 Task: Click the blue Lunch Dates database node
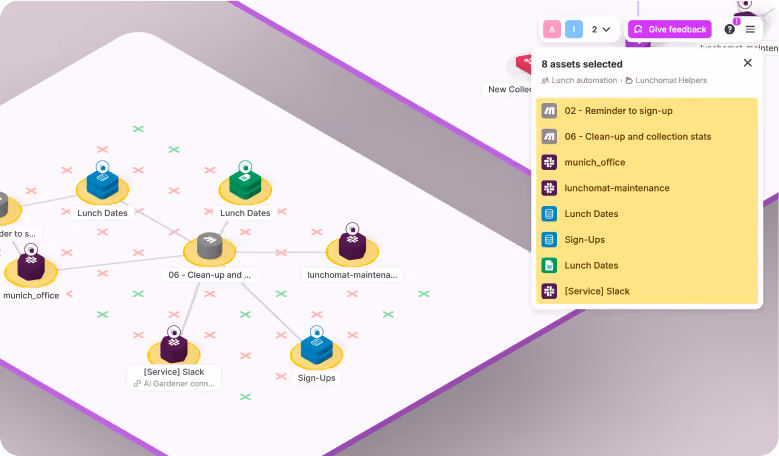click(x=102, y=185)
